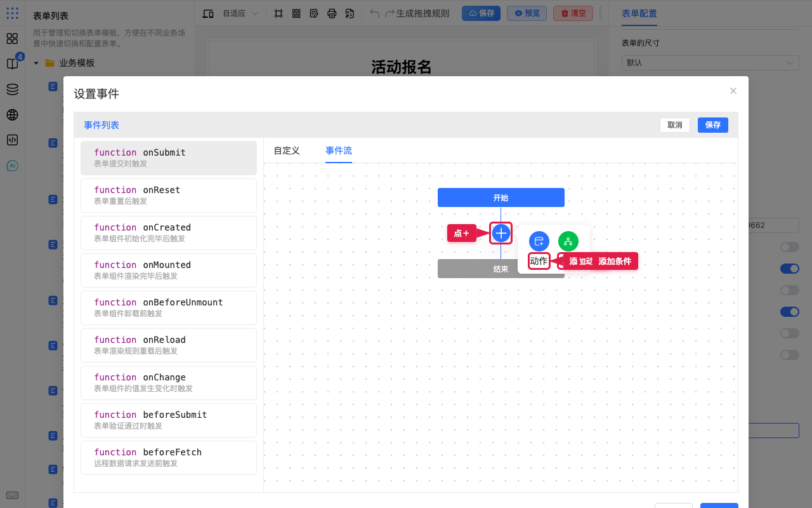The height and width of the screenshot is (508, 812).
Task: Click the toolbar 保存 button with cloud icon
Action: pyautogui.click(x=481, y=13)
